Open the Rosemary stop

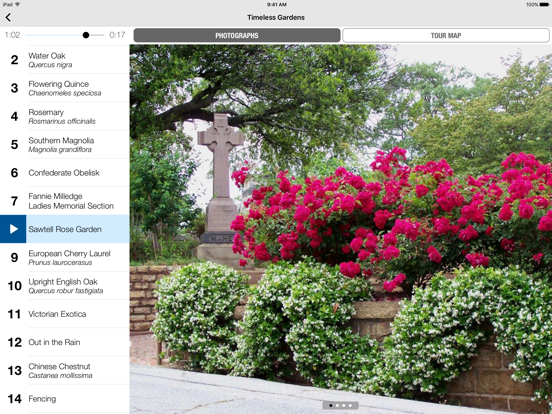65,116
